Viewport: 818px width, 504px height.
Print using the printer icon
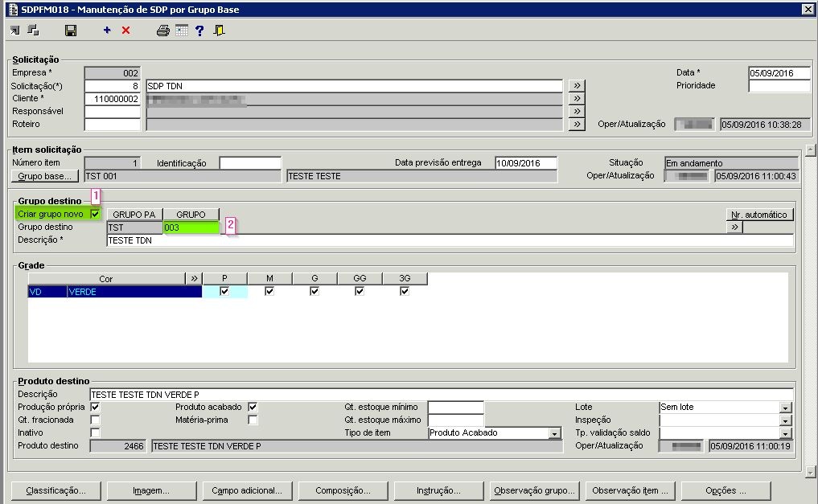point(162,31)
